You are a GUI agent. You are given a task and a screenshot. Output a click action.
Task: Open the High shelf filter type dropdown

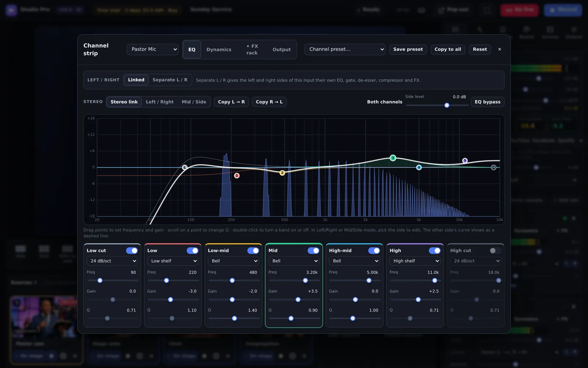tap(415, 261)
